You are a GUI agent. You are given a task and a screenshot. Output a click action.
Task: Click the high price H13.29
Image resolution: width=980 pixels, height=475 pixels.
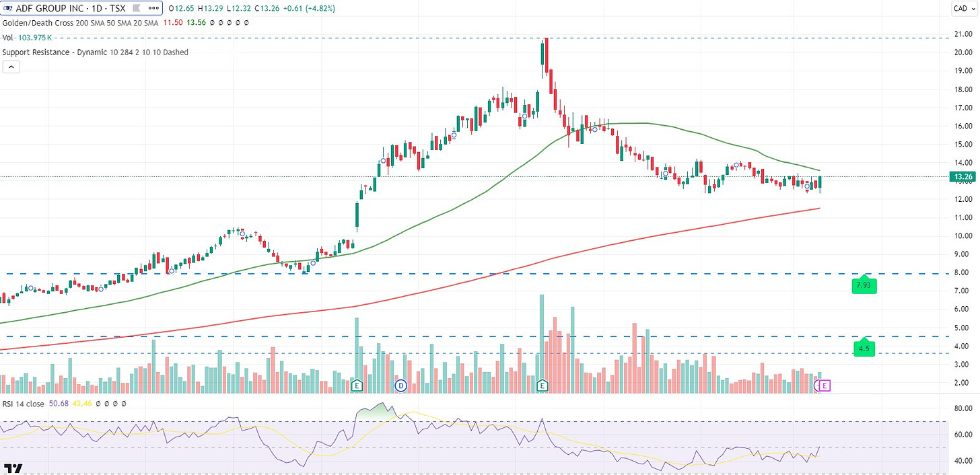tap(211, 8)
